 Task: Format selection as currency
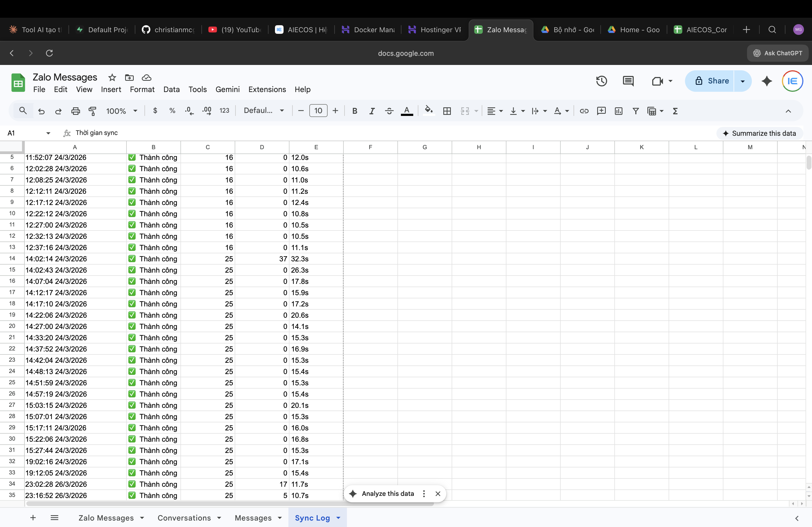[155, 111]
